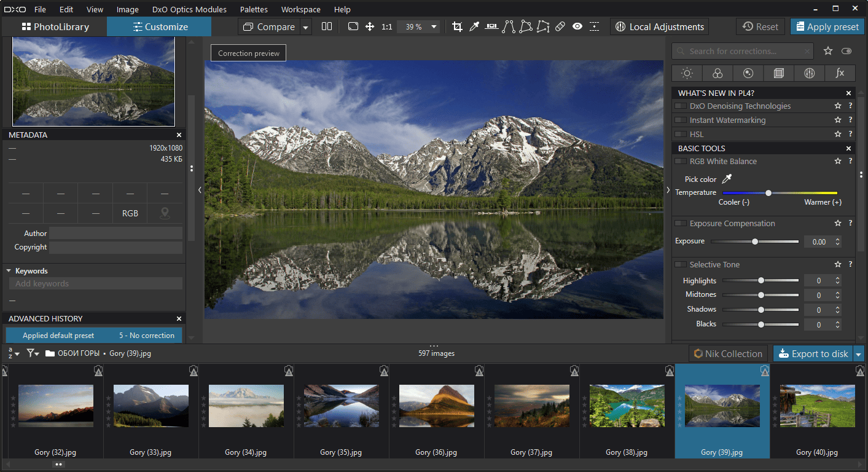Open the Export to disk dropdown arrow
The height and width of the screenshot is (472, 868).
tap(859, 354)
